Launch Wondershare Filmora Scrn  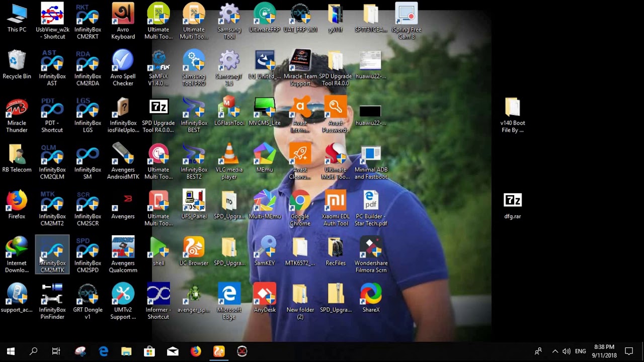pos(371,255)
